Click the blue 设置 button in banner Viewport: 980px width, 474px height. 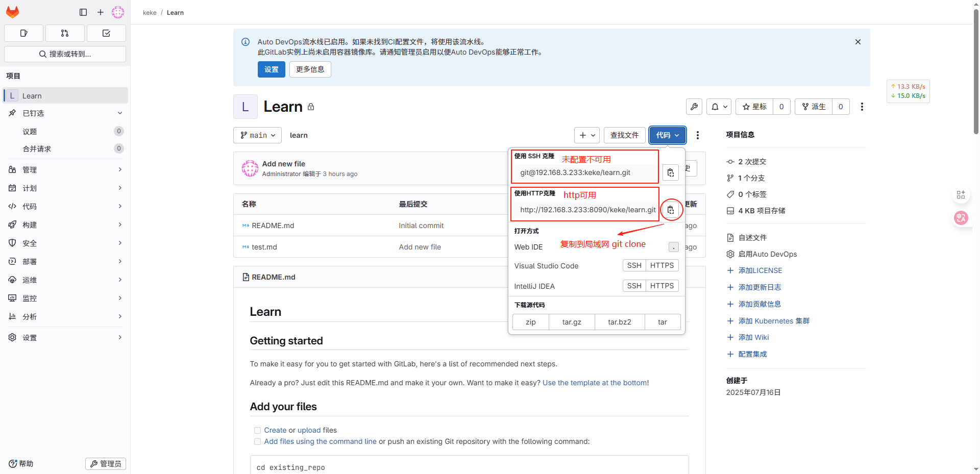[x=271, y=69]
